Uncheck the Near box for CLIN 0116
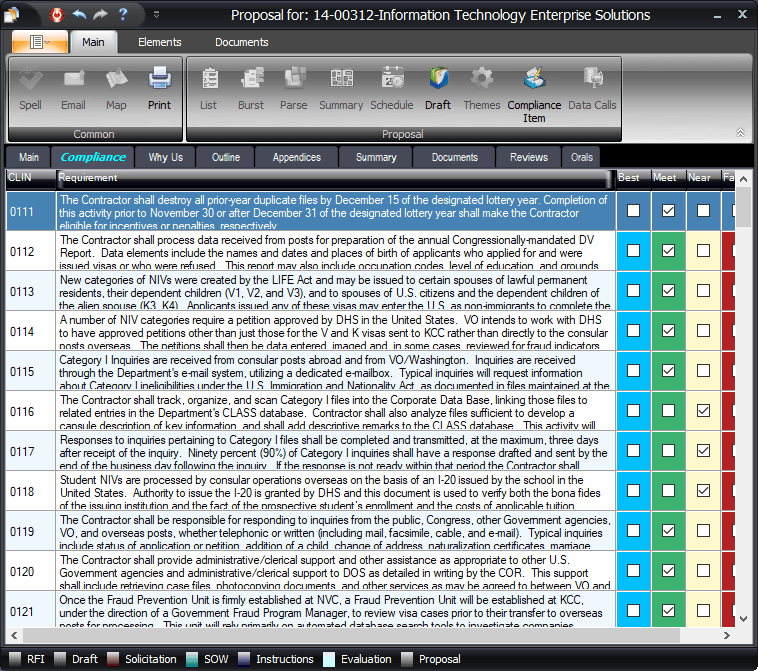This screenshot has width=758, height=671. (703, 411)
